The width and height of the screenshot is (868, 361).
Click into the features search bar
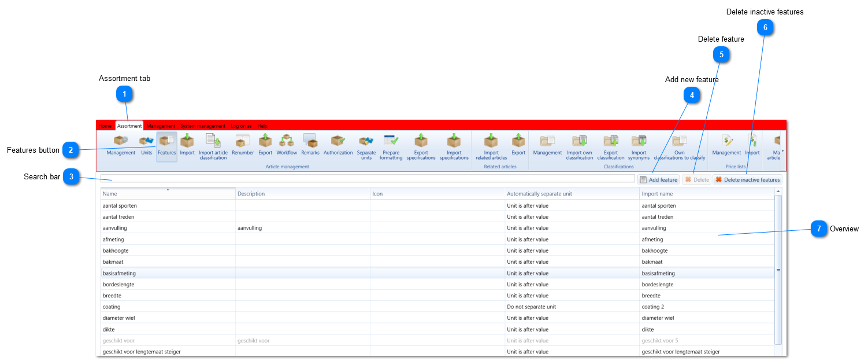click(368, 179)
